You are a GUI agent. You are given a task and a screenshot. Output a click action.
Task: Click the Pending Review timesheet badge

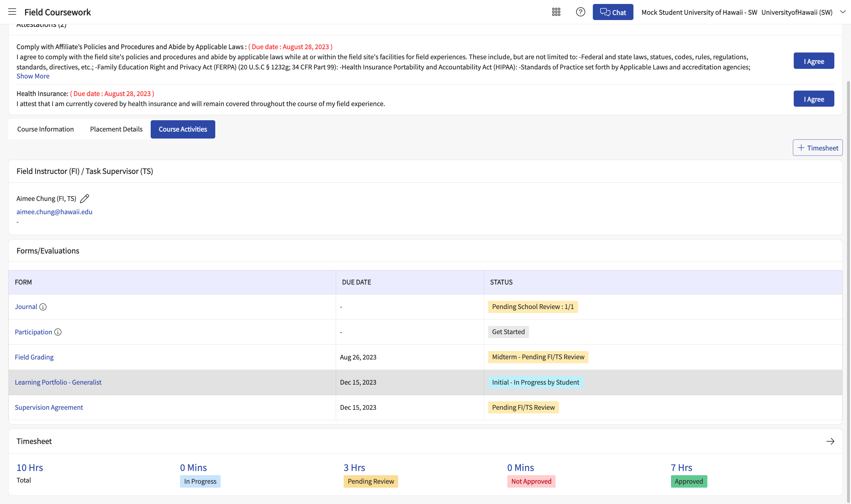tap(370, 481)
